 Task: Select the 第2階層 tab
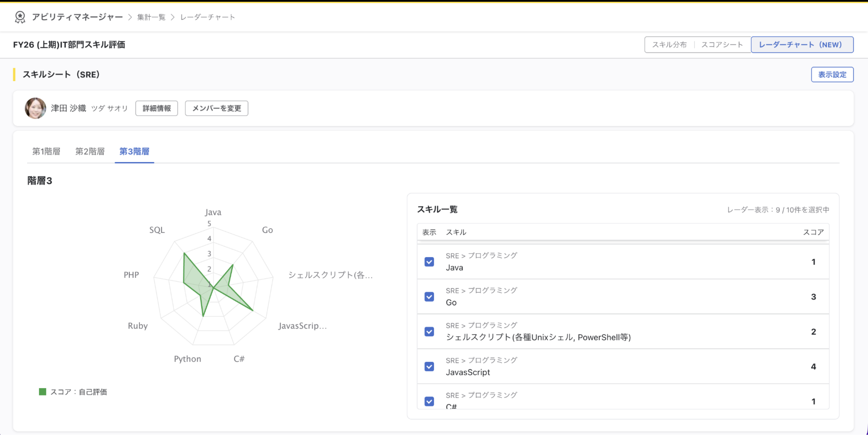90,152
